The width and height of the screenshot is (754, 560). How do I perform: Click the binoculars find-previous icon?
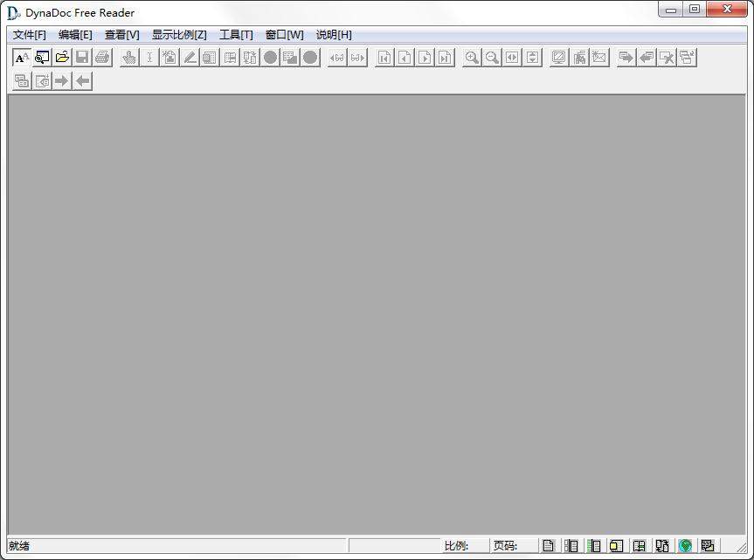click(x=337, y=58)
